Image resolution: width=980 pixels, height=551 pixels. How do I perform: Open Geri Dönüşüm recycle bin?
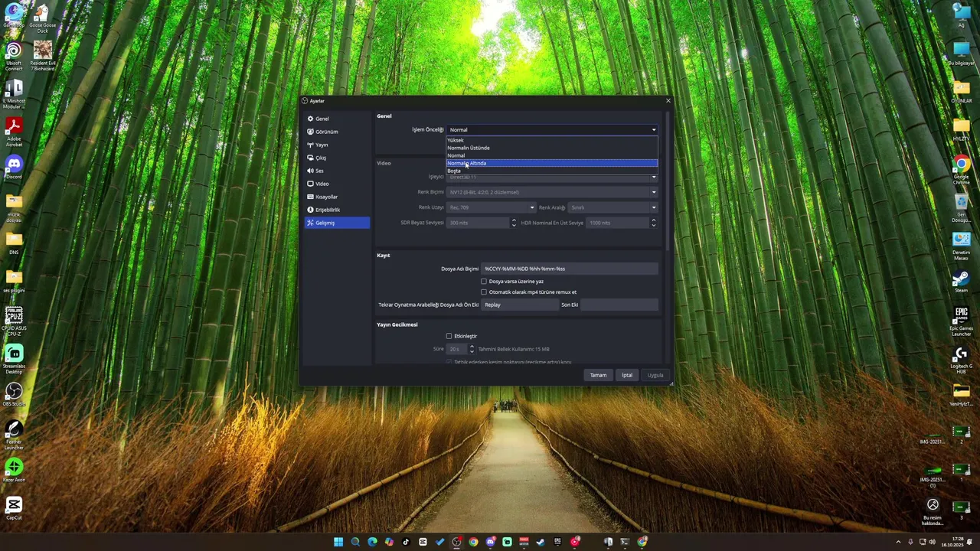(961, 207)
